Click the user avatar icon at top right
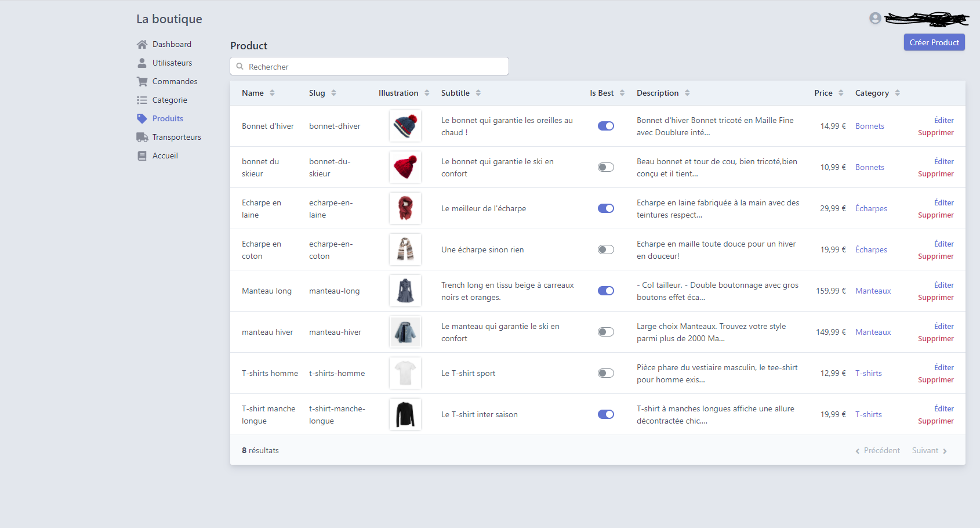The image size is (980, 528). click(875, 19)
